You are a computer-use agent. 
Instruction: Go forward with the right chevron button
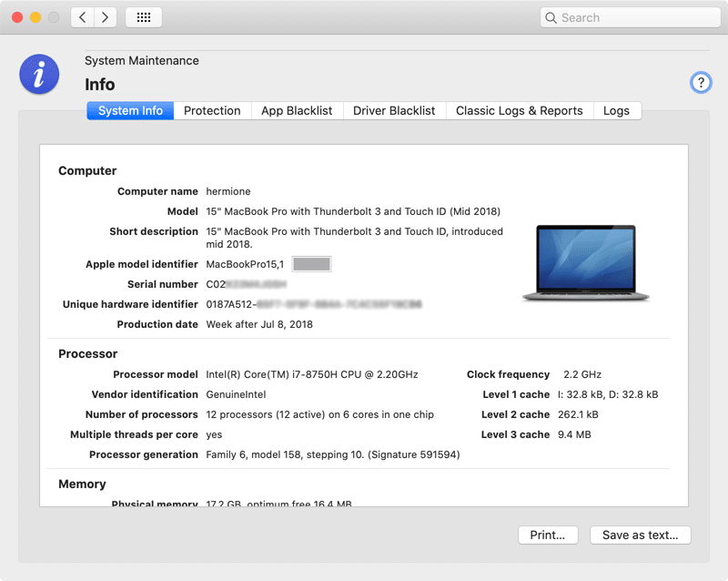[x=106, y=17]
